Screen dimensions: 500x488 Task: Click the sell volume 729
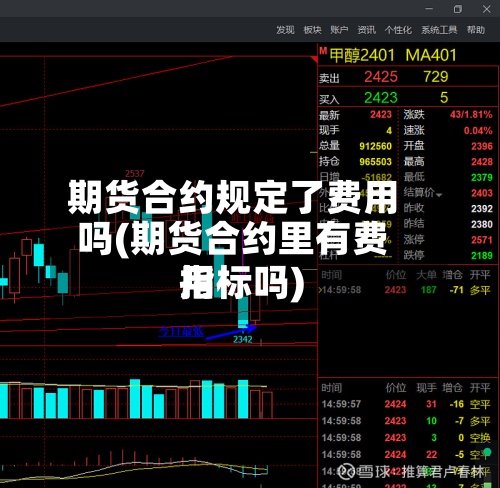click(x=436, y=77)
